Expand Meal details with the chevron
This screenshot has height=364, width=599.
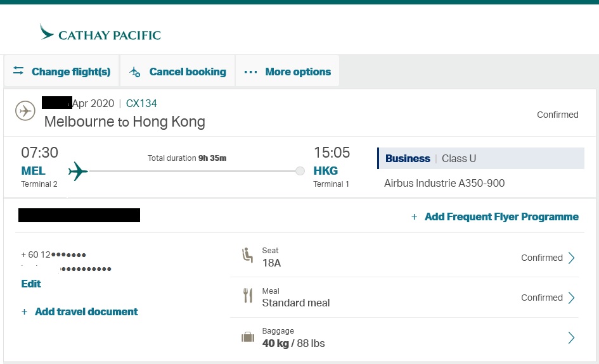coord(571,298)
